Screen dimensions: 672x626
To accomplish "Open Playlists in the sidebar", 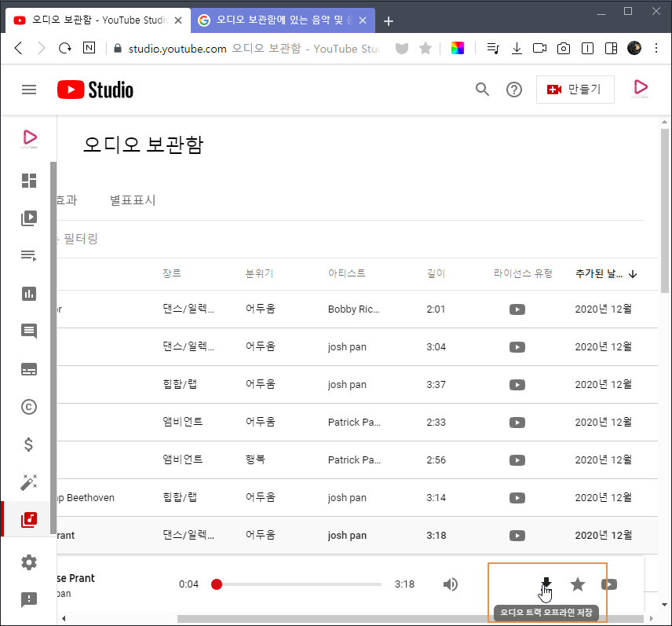I will (29, 256).
